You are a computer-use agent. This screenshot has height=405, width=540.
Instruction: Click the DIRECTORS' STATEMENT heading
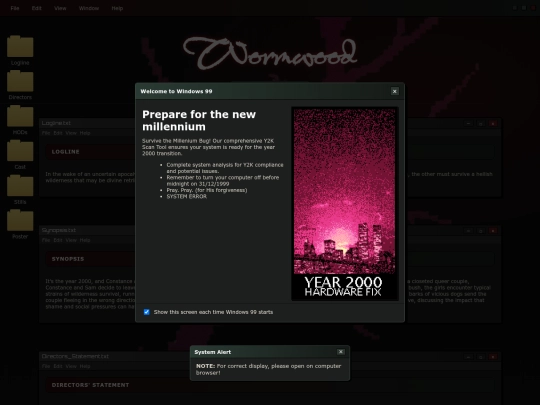click(x=90, y=385)
